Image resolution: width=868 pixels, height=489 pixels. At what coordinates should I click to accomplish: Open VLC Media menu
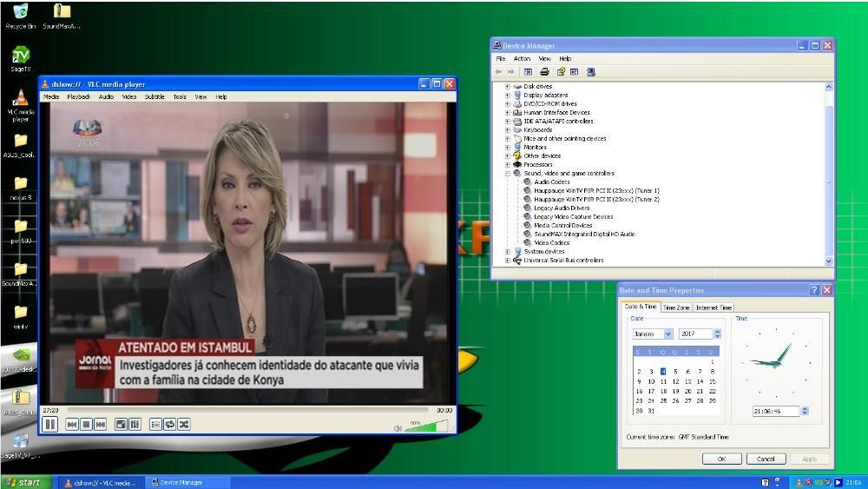coord(51,97)
